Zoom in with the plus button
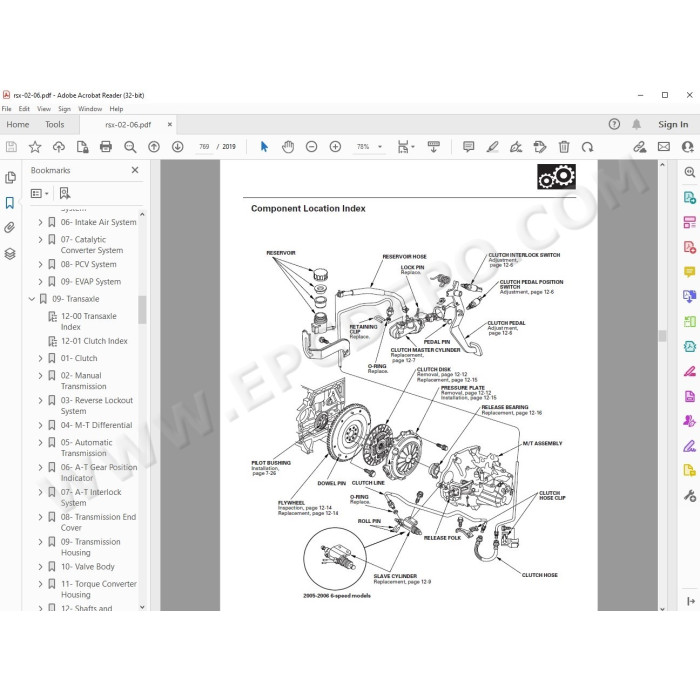This screenshot has height=700, width=700. (335, 146)
